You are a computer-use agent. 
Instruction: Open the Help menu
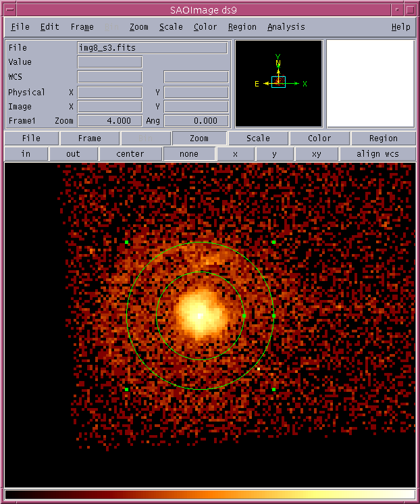[x=400, y=26]
